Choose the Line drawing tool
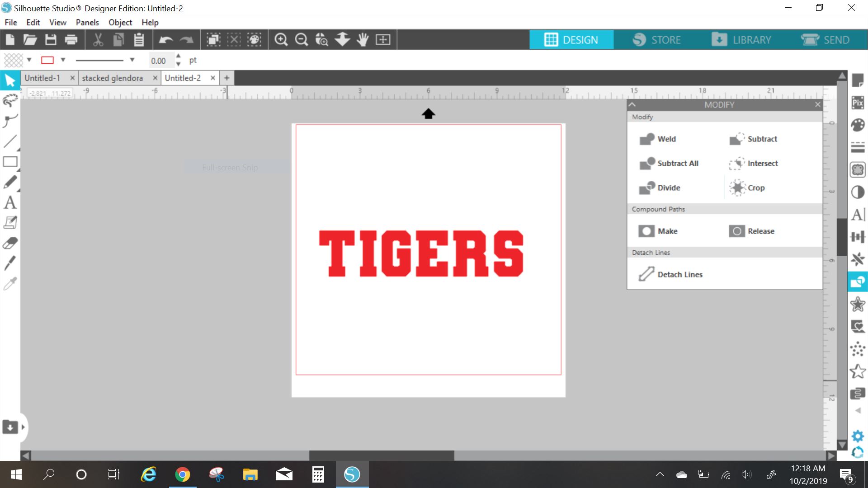 [10, 141]
